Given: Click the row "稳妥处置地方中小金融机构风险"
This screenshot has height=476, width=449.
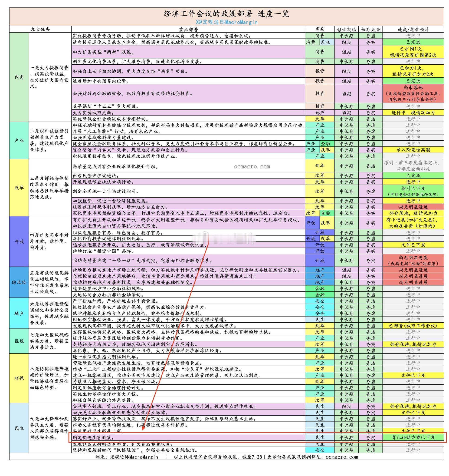Looking at the screenshot, I should click(188, 288).
